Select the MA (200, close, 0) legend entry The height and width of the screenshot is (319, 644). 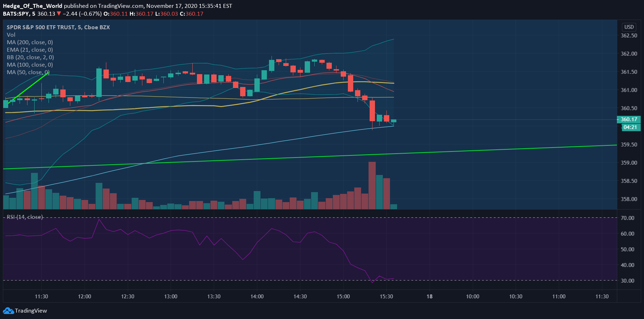click(x=30, y=42)
